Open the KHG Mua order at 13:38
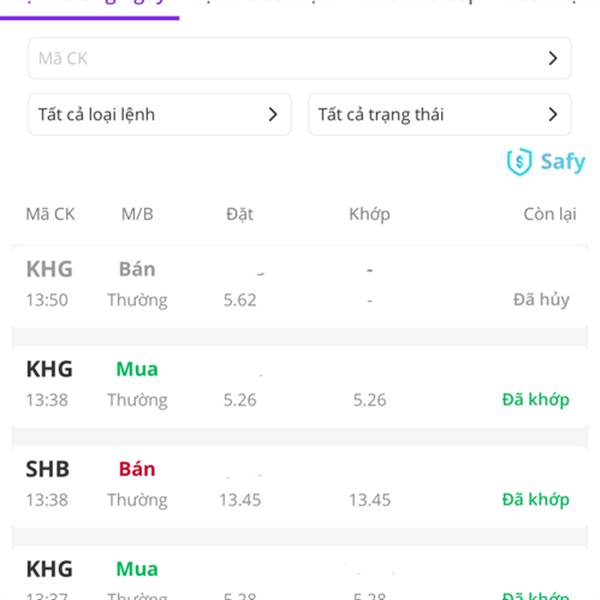Screen dimensions: 600x600 [x=300, y=386]
